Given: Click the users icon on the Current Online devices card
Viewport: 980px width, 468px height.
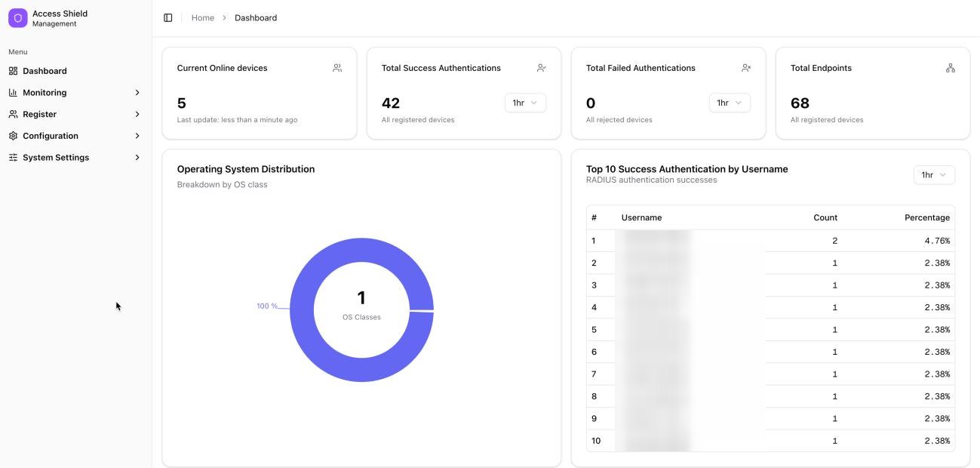Looking at the screenshot, I should 337,68.
